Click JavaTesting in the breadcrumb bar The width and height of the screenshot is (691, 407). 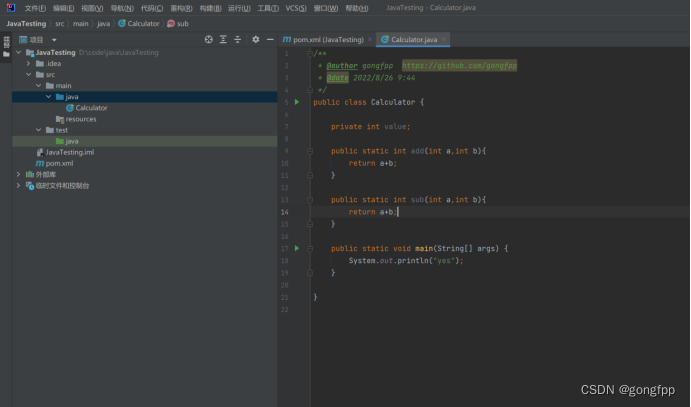pos(26,23)
